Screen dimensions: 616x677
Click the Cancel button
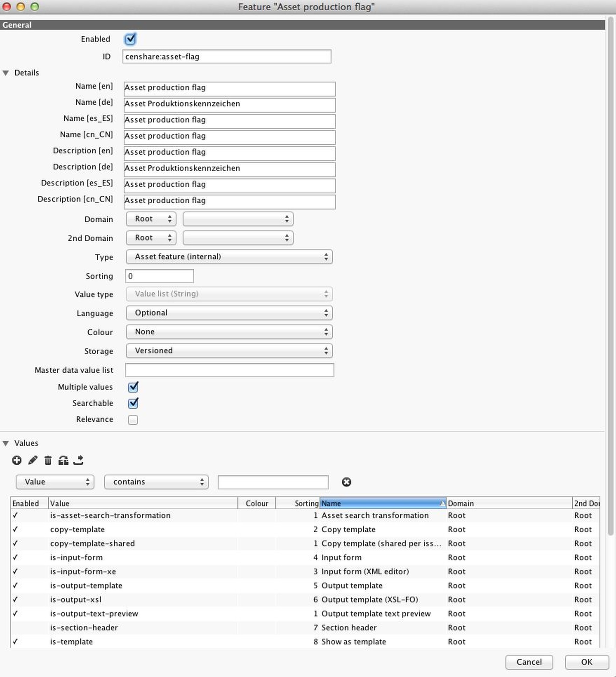pyautogui.click(x=529, y=662)
